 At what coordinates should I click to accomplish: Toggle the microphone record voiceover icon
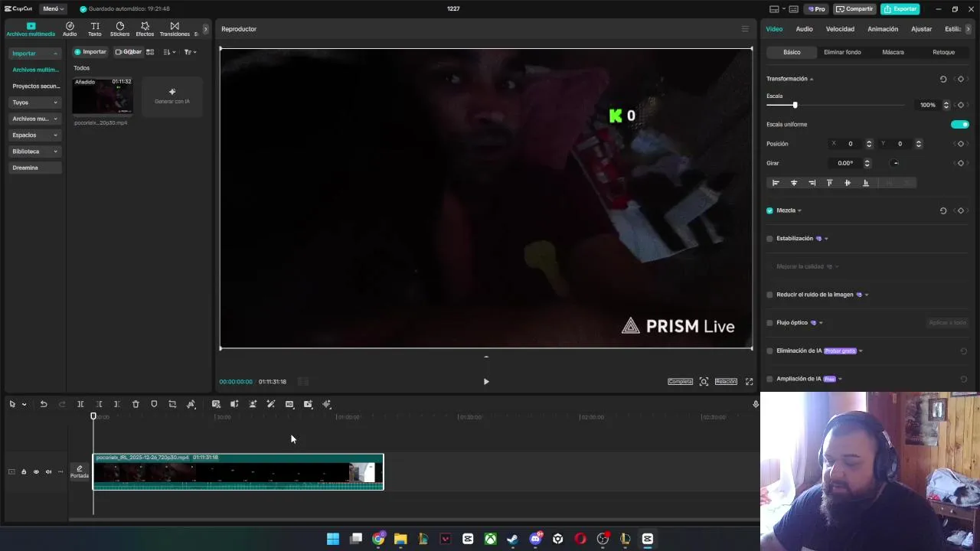(756, 404)
